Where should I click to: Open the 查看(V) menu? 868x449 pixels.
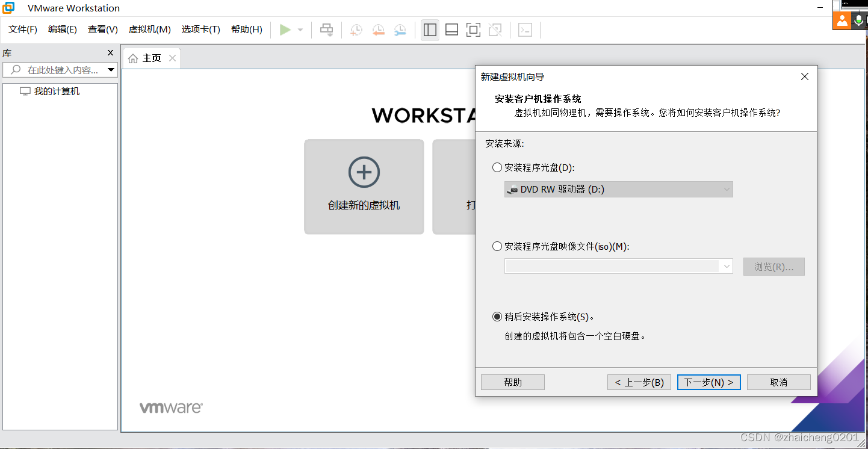pos(103,29)
